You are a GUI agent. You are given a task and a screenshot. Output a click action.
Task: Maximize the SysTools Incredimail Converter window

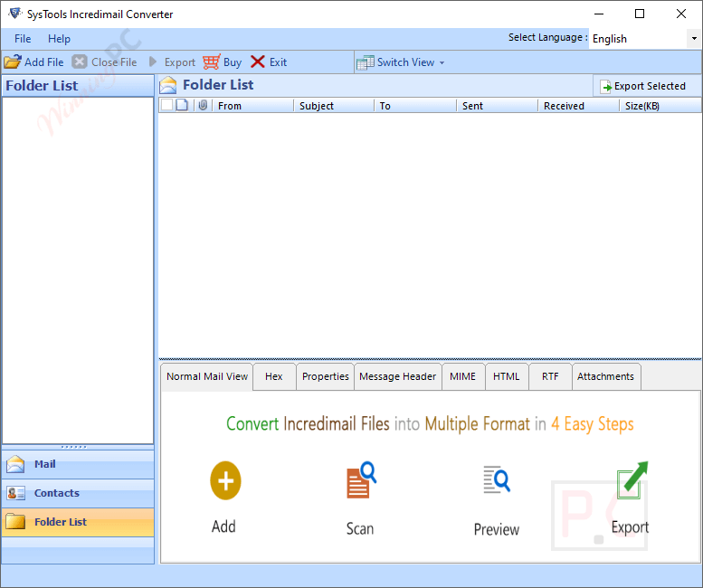click(x=640, y=14)
